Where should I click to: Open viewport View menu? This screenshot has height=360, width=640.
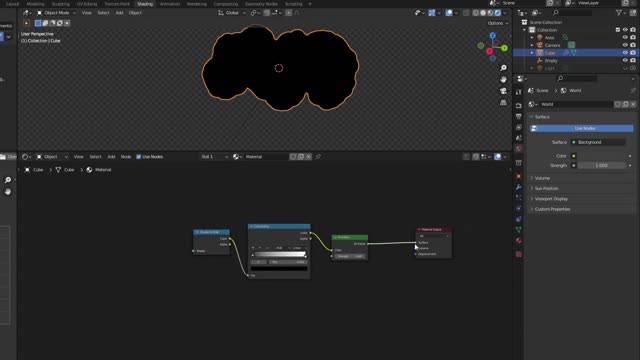coord(87,13)
